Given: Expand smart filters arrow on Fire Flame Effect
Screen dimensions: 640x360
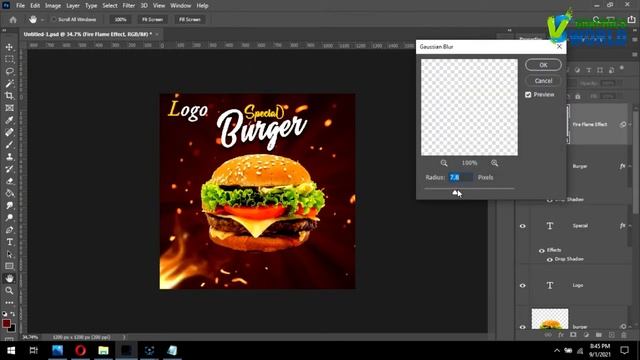Looking at the screenshot, I should point(630,124).
